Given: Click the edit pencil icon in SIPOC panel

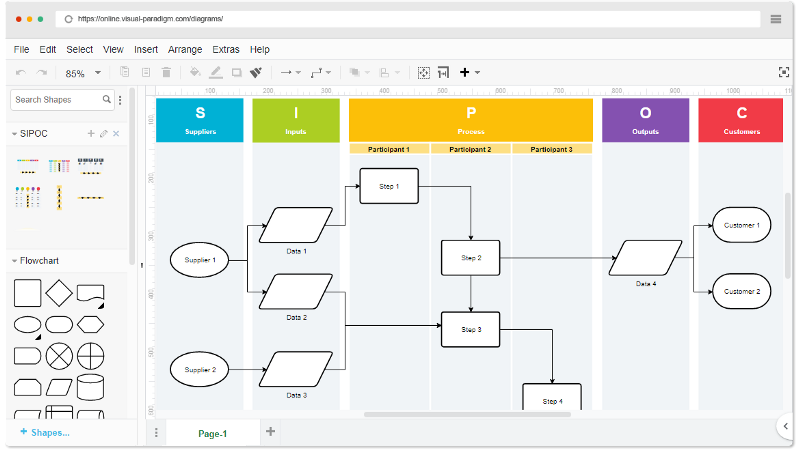Looking at the screenshot, I should pos(104,133).
